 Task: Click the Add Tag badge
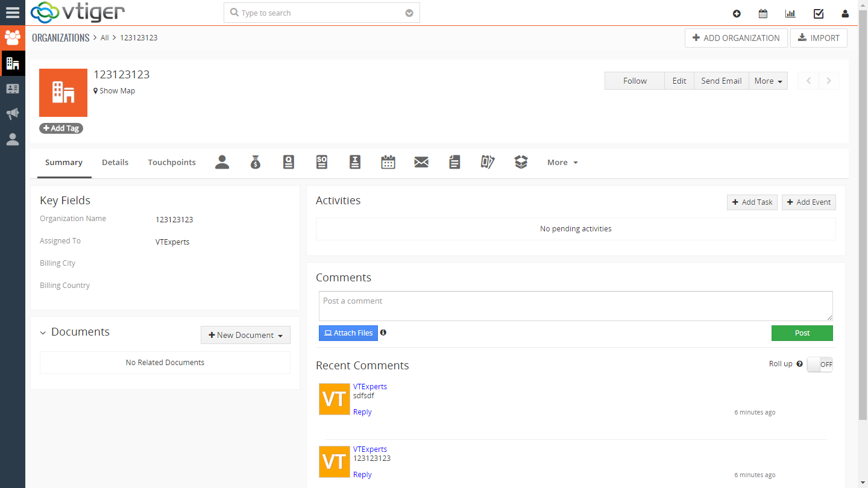pyautogui.click(x=61, y=128)
